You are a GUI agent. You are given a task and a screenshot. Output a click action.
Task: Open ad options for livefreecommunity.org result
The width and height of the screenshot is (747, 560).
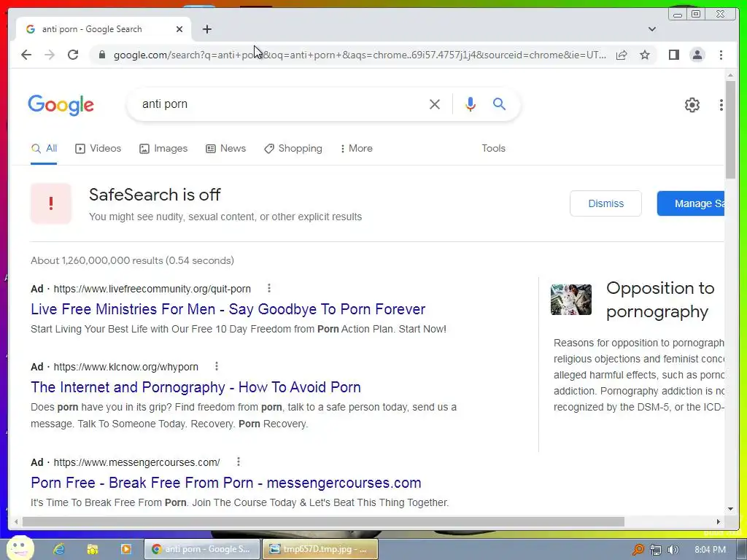click(x=269, y=288)
